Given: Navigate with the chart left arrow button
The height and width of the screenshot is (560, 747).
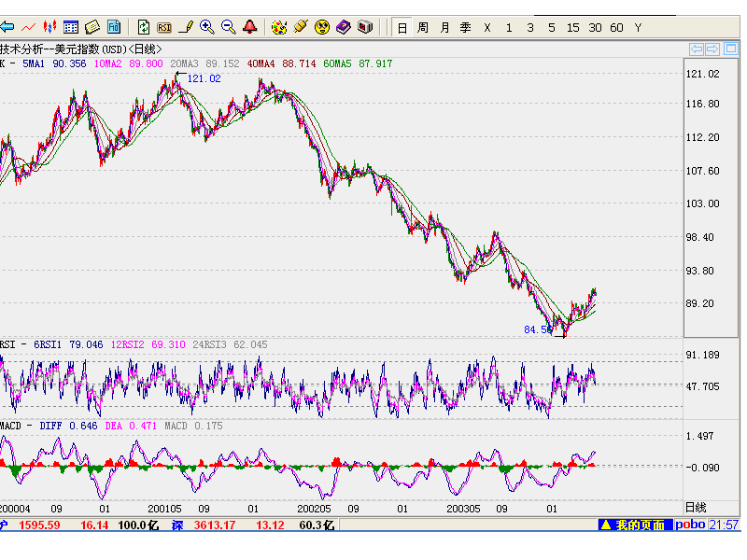Looking at the screenshot, I should coord(697,49).
